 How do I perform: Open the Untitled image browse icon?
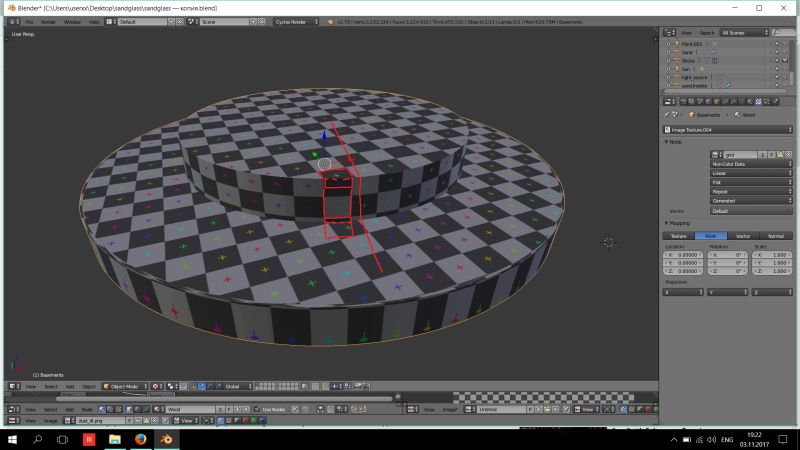pos(470,409)
